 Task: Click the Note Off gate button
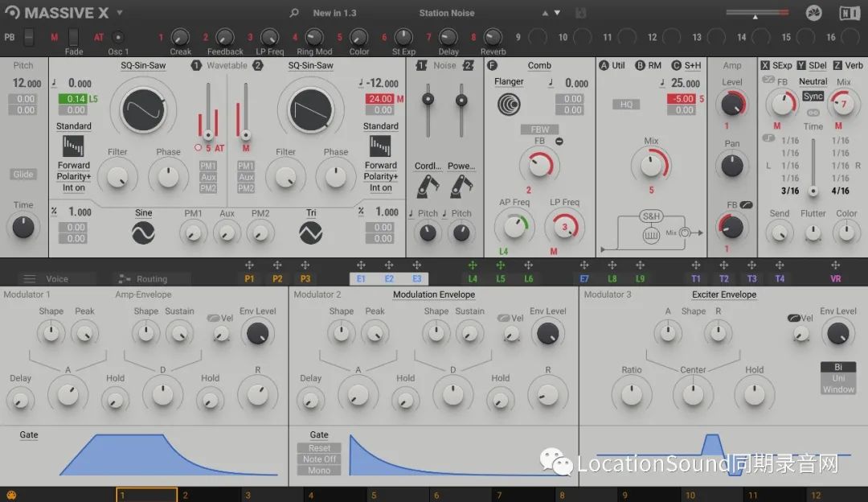click(319, 459)
